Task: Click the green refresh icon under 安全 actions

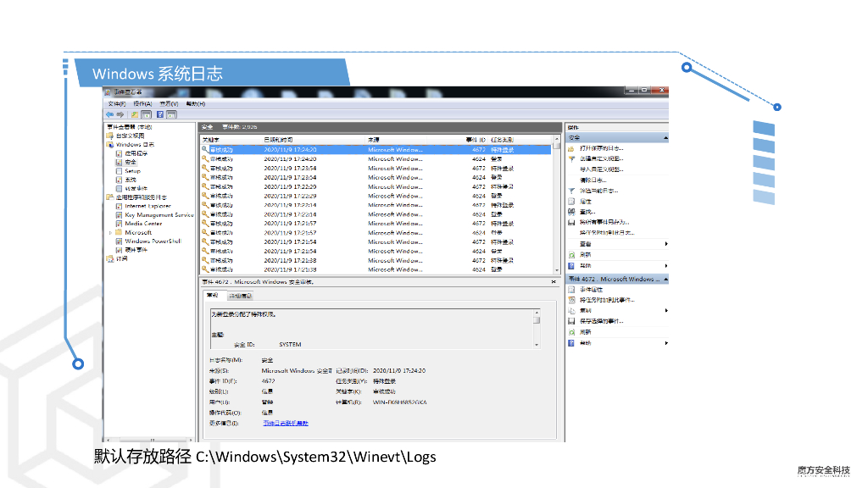Action: (571, 254)
